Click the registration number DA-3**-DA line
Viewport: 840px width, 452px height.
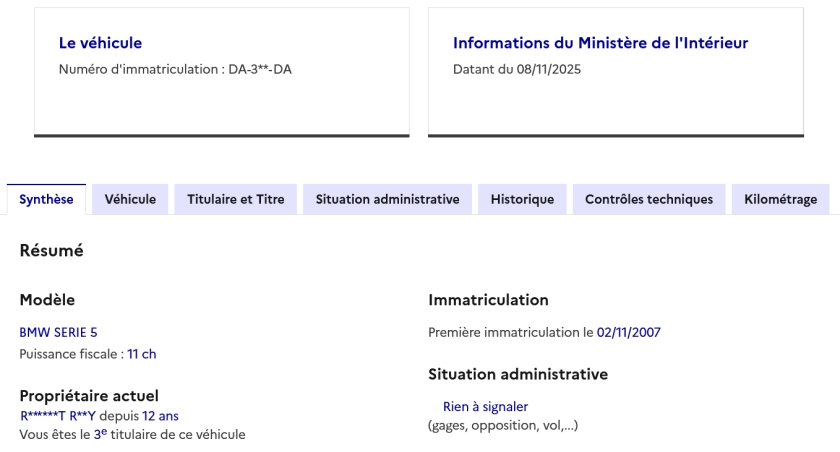coord(175,69)
